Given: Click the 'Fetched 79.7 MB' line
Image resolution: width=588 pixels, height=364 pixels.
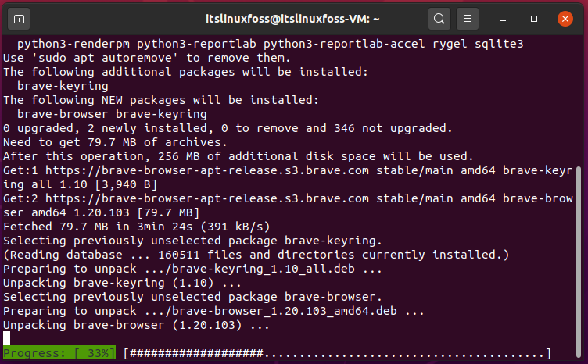Looking at the screenshot, I should (137, 227).
